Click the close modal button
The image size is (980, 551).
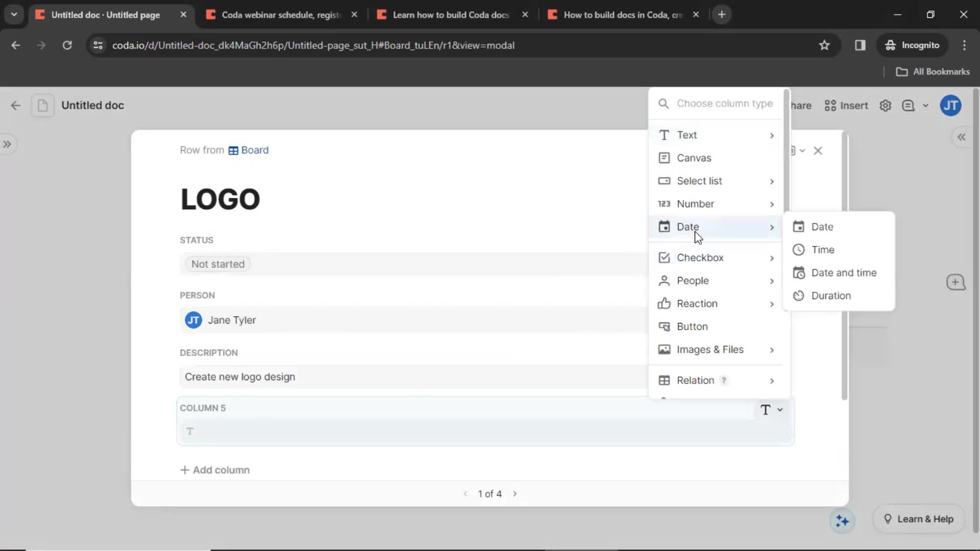[819, 150]
